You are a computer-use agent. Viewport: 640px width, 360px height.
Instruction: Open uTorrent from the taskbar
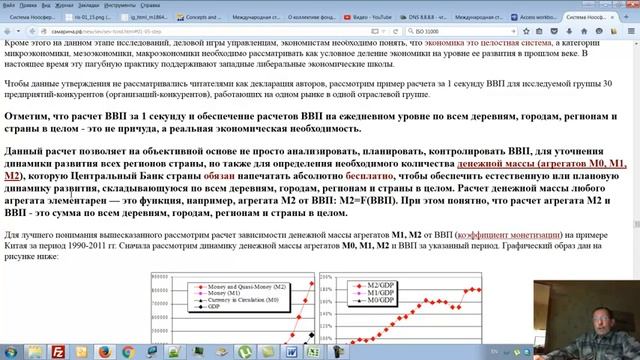pyautogui.click(x=244, y=352)
